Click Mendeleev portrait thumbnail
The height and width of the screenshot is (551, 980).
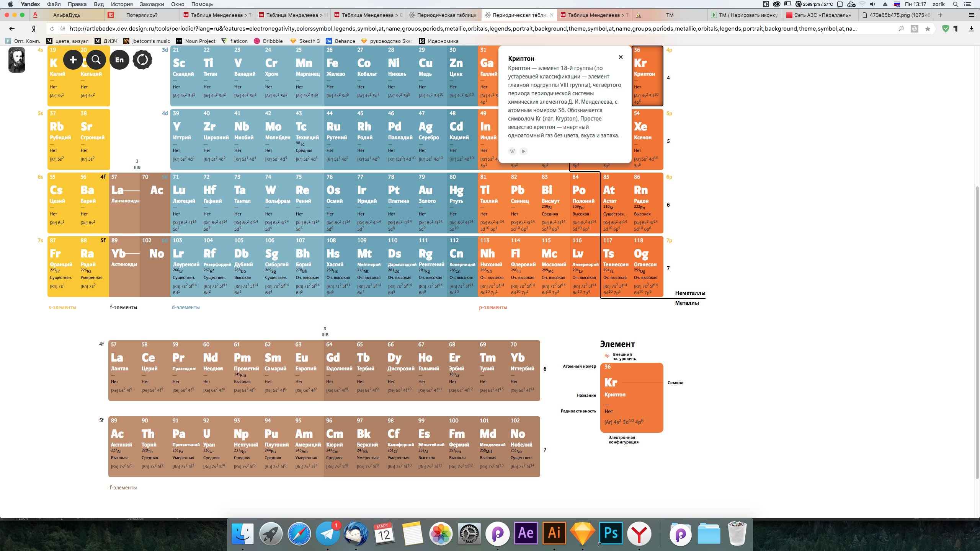[x=17, y=60]
